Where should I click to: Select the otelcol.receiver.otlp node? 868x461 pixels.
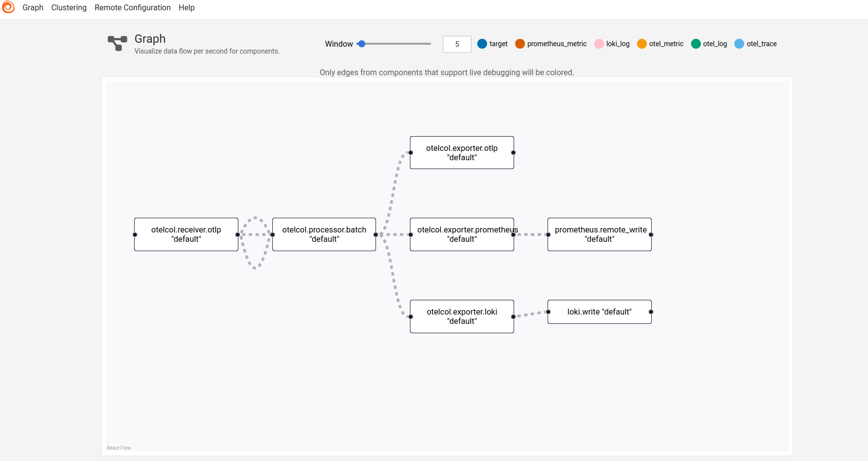click(186, 234)
